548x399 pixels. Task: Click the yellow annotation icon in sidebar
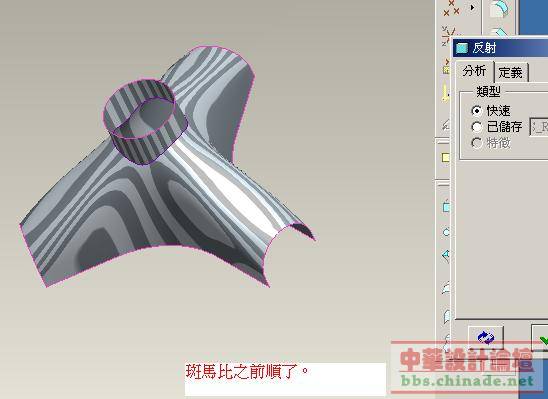click(445, 93)
